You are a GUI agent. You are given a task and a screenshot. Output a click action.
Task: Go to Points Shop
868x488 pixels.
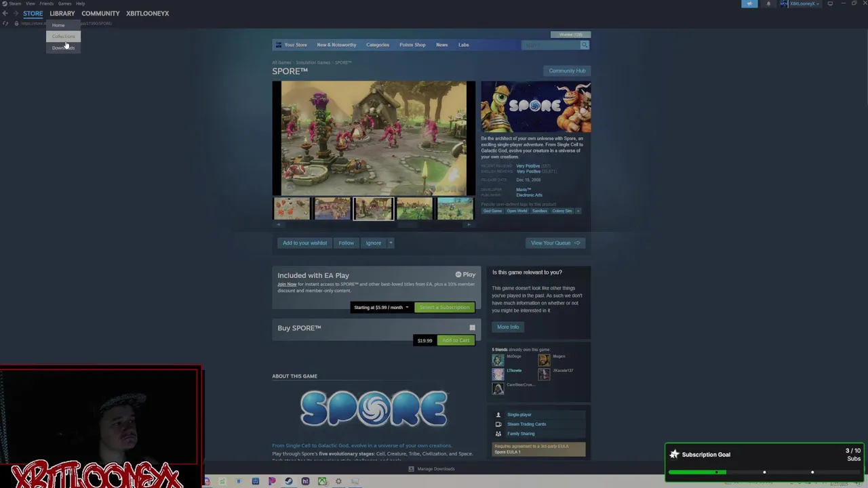point(412,45)
